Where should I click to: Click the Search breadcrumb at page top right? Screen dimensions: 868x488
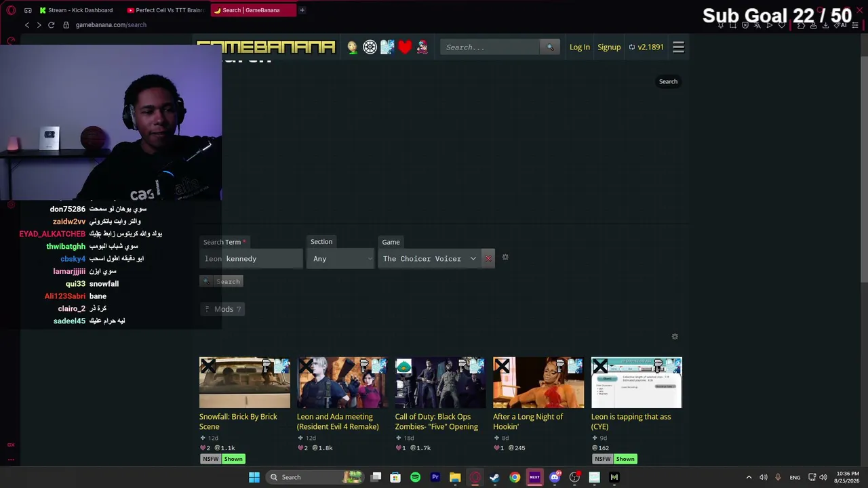668,81
